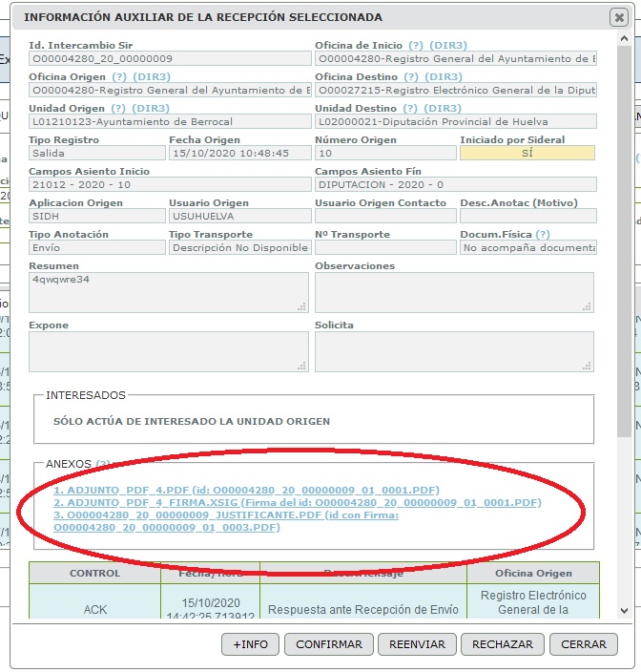Click the vertical scrollbar thumb
The height and width of the screenshot is (672, 641).
[624, 241]
